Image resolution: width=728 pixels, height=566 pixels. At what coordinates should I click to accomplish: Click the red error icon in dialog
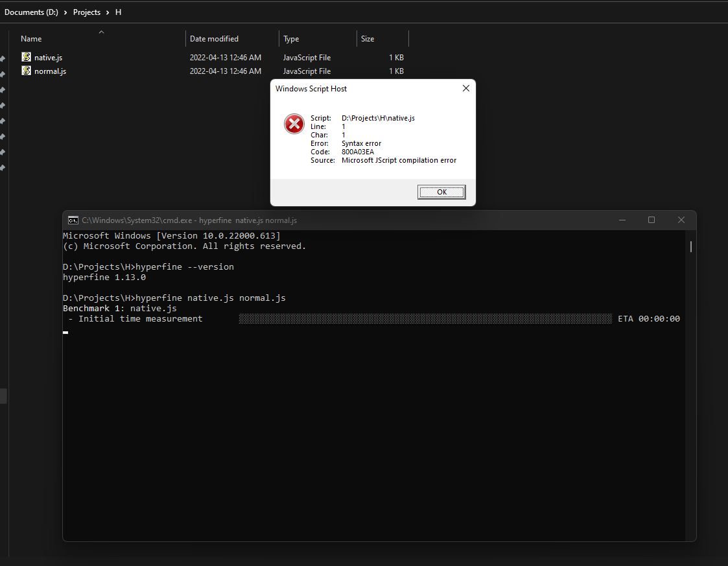click(x=294, y=124)
